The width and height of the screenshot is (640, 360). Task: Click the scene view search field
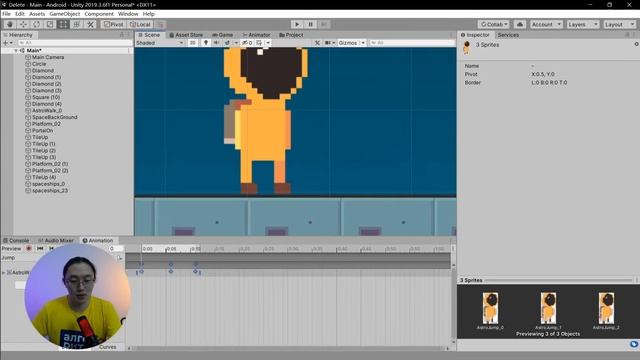click(411, 43)
